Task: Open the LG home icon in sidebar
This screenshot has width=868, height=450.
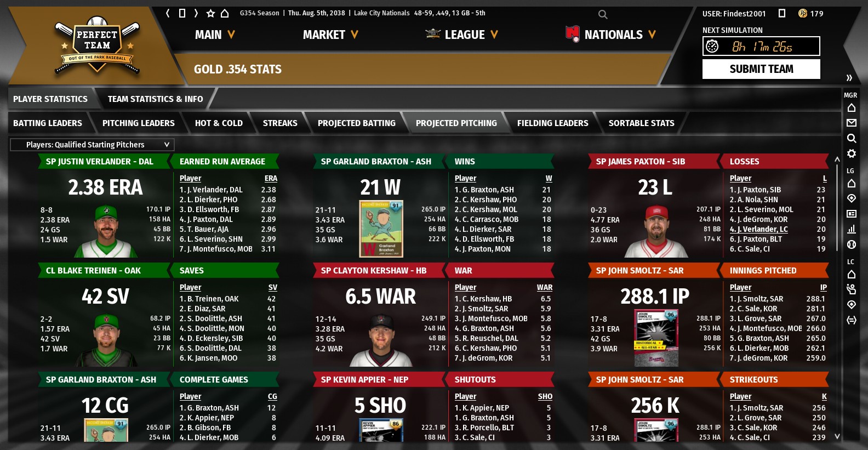Action: (852, 183)
